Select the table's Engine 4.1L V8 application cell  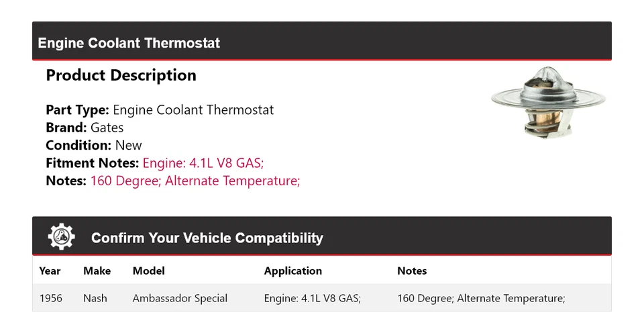tap(313, 298)
